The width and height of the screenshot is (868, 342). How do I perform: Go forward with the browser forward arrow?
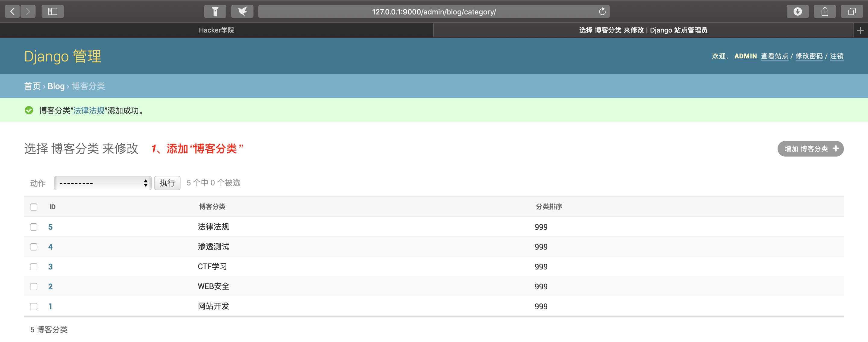[28, 11]
